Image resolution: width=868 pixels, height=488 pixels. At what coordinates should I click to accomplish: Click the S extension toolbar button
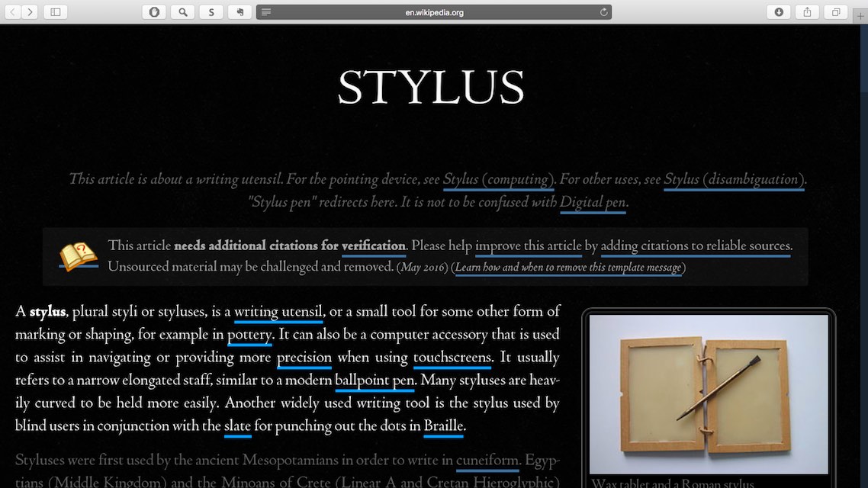point(211,12)
